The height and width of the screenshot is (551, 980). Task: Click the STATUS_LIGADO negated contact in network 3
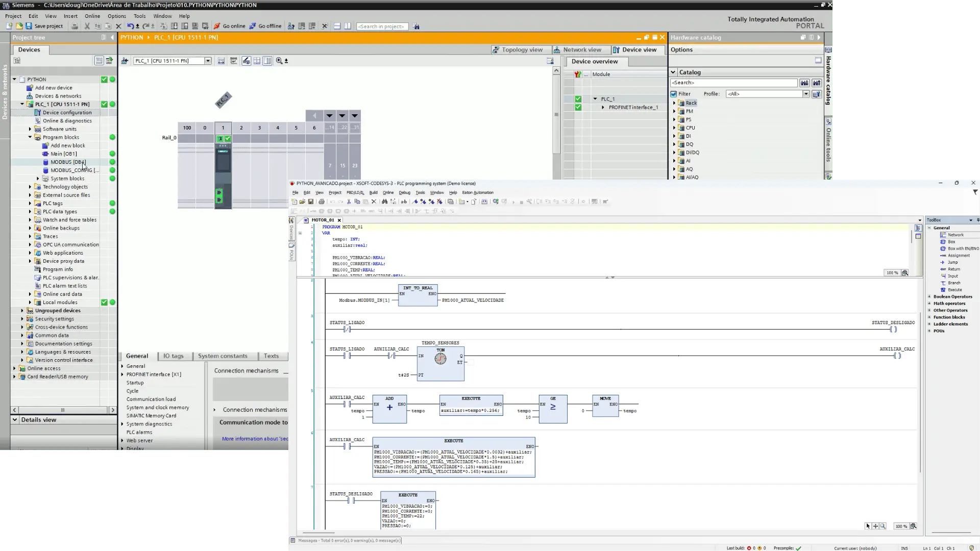click(347, 330)
